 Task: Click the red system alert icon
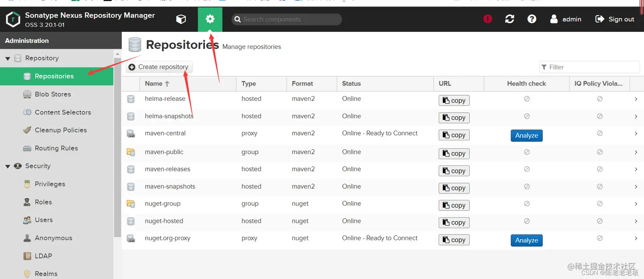tap(488, 19)
